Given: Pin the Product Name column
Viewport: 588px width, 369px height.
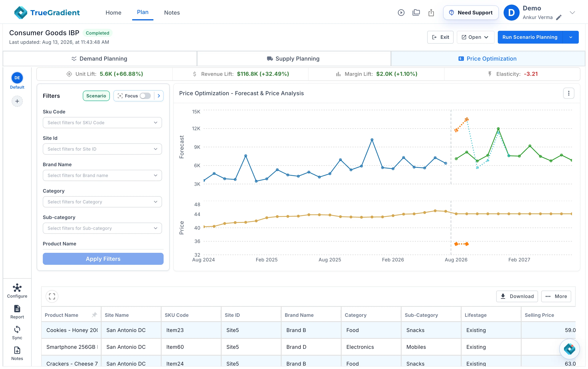Looking at the screenshot, I should (94, 315).
